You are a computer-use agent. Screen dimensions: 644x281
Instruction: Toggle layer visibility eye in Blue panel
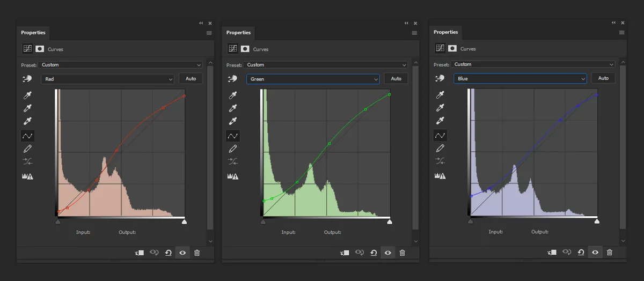click(x=595, y=252)
